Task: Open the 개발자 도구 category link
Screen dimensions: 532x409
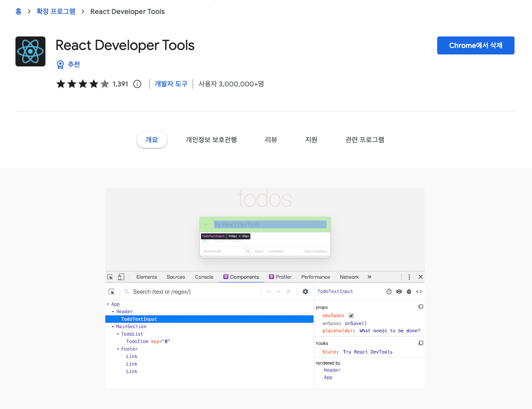Action: click(171, 84)
